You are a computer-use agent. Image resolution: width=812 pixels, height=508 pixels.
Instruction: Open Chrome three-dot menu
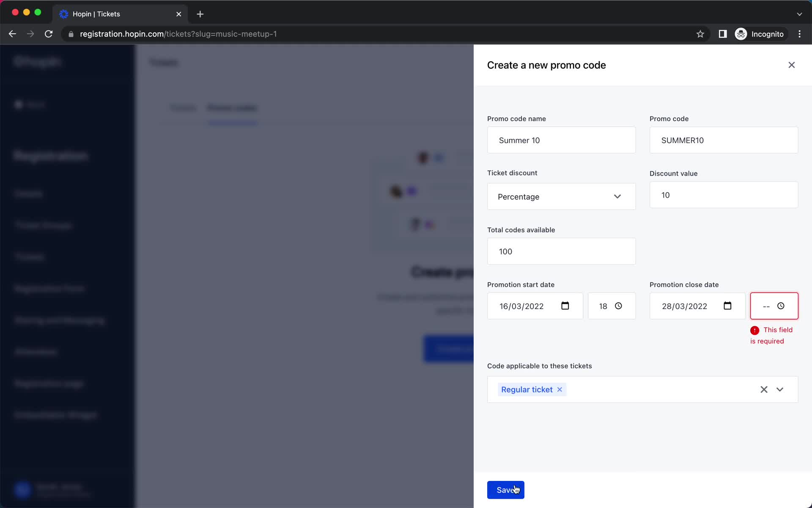pos(799,34)
